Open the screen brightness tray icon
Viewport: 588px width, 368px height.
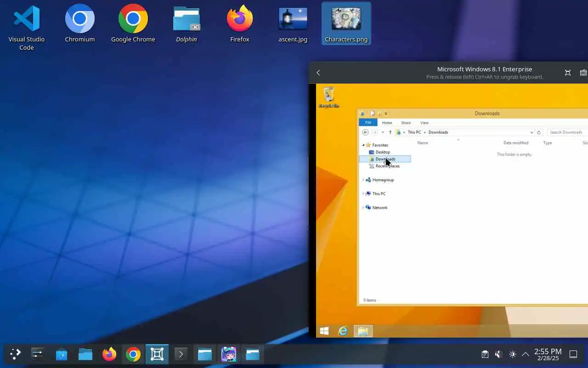(x=512, y=354)
